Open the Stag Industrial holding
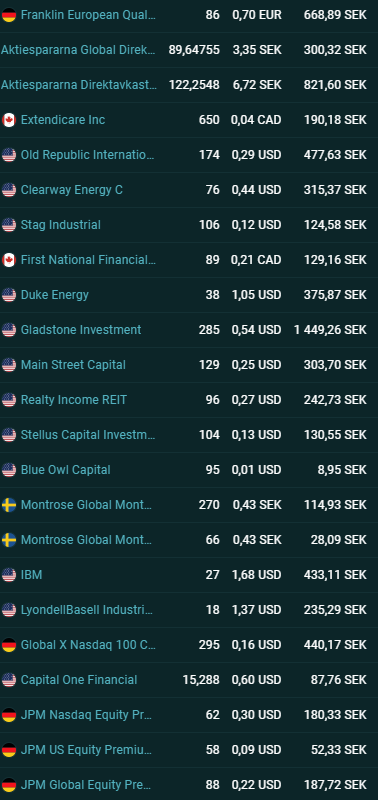This screenshot has width=378, height=800. (x=61, y=224)
